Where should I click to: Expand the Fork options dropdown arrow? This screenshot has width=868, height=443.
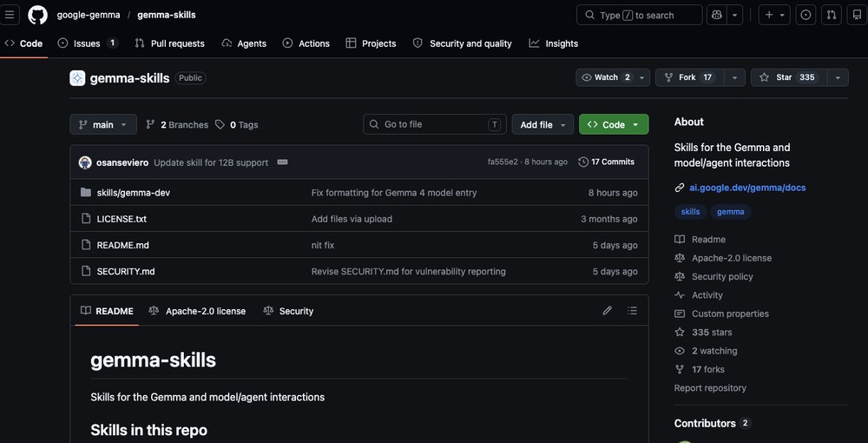734,77
